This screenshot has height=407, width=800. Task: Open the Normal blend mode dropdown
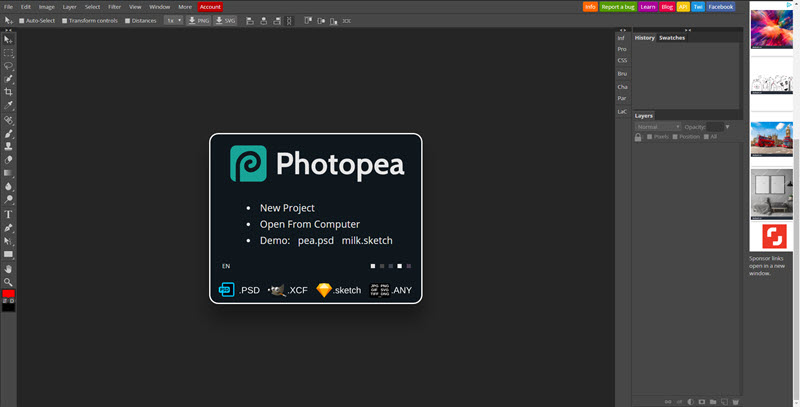point(658,127)
